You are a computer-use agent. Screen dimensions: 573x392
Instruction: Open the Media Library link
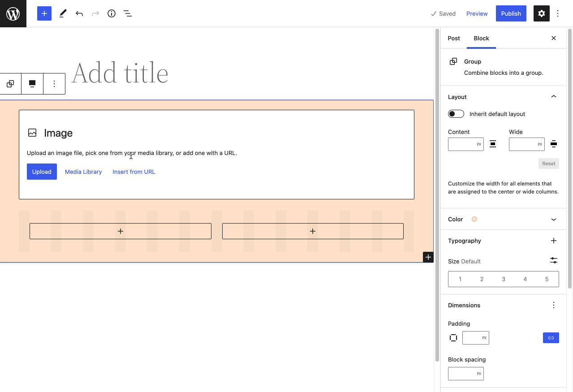tap(83, 172)
